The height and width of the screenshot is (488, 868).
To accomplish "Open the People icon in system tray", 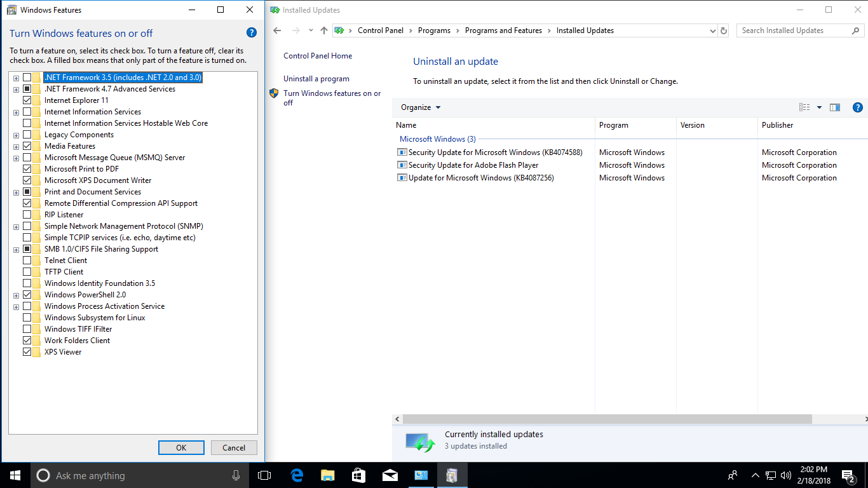I will [733, 475].
